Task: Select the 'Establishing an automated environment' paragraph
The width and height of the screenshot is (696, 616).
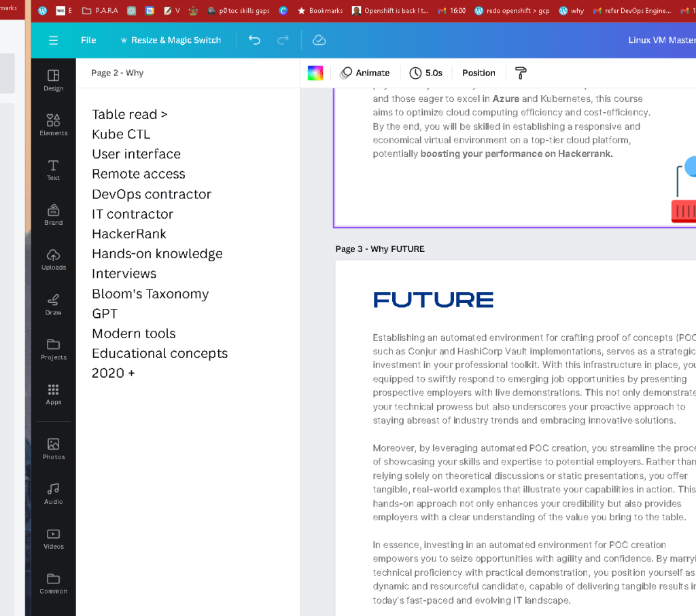Action: click(x=534, y=379)
